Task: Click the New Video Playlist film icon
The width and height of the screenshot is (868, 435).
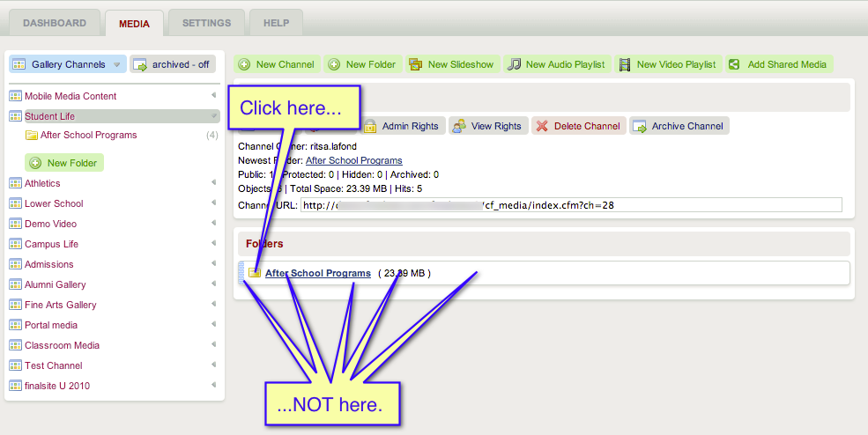Action: click(625, 64)
